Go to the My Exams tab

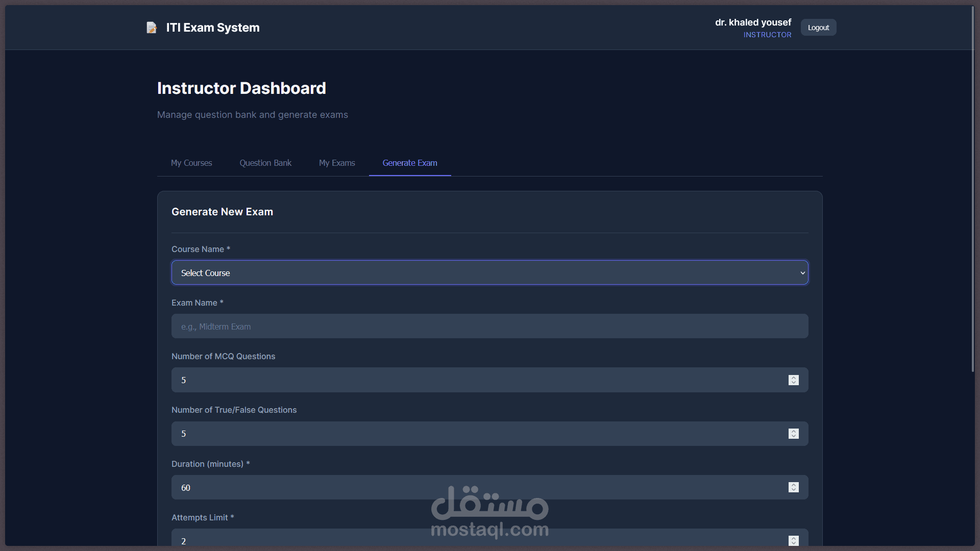pyautogui.click(x=337, y=163)
